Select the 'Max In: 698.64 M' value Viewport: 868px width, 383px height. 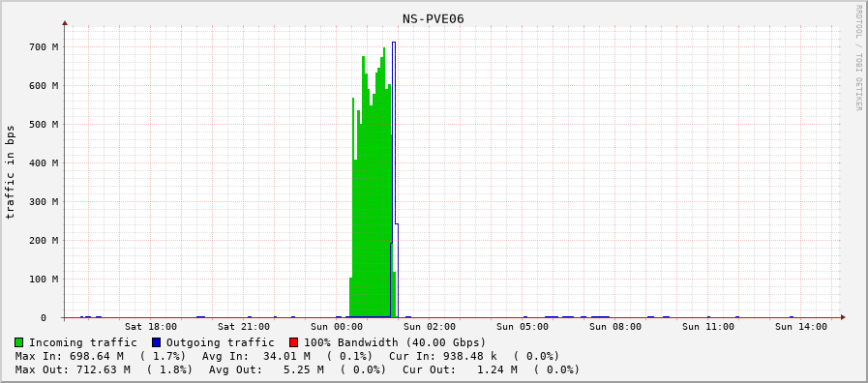click(x=70, y=356)
